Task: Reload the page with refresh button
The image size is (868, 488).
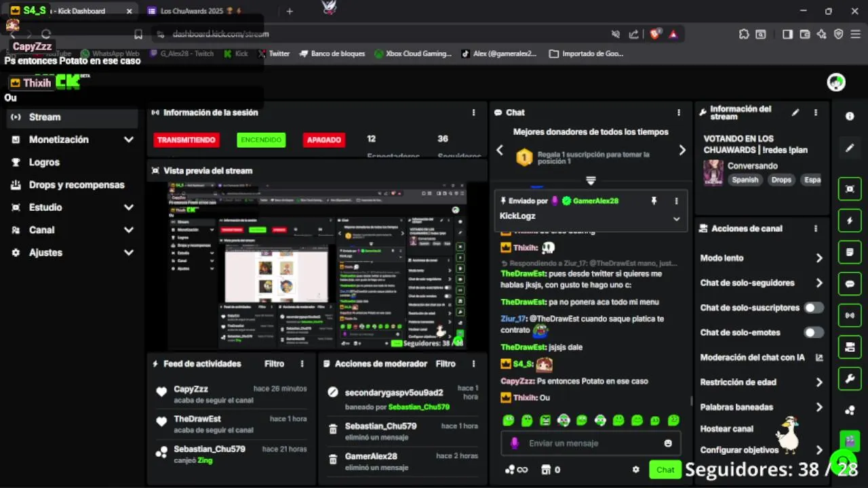Action: 46,34
